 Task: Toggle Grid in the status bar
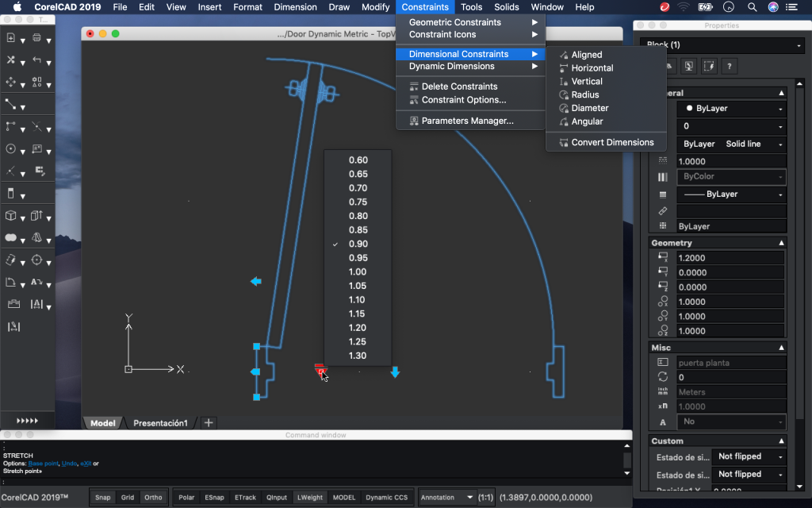click(128, 497)
